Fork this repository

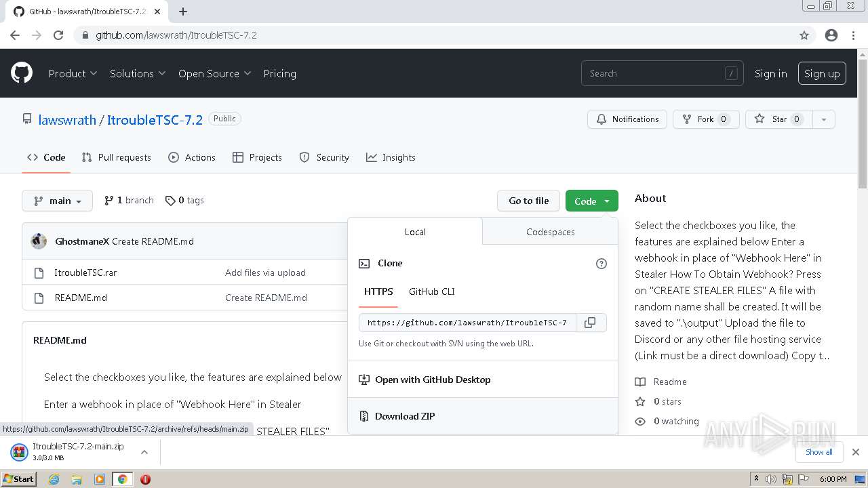tap(706, 119)
